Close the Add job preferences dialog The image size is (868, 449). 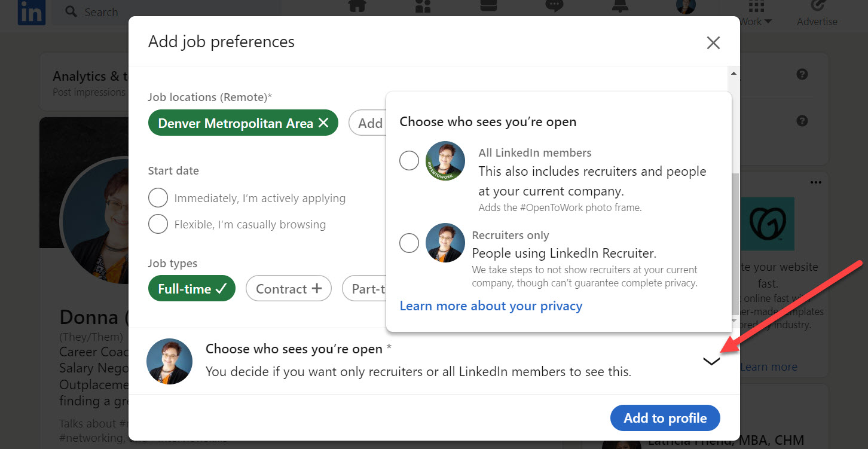713,43
